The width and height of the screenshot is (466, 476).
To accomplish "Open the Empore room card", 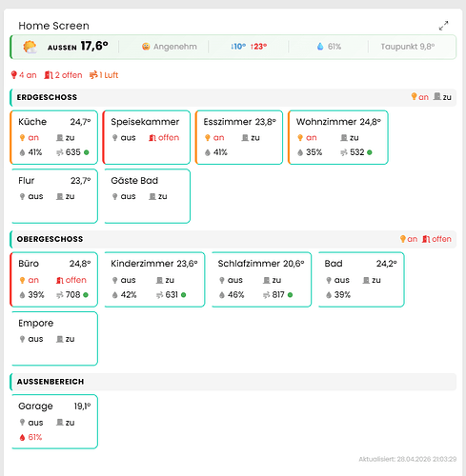I will click(54, 339).
